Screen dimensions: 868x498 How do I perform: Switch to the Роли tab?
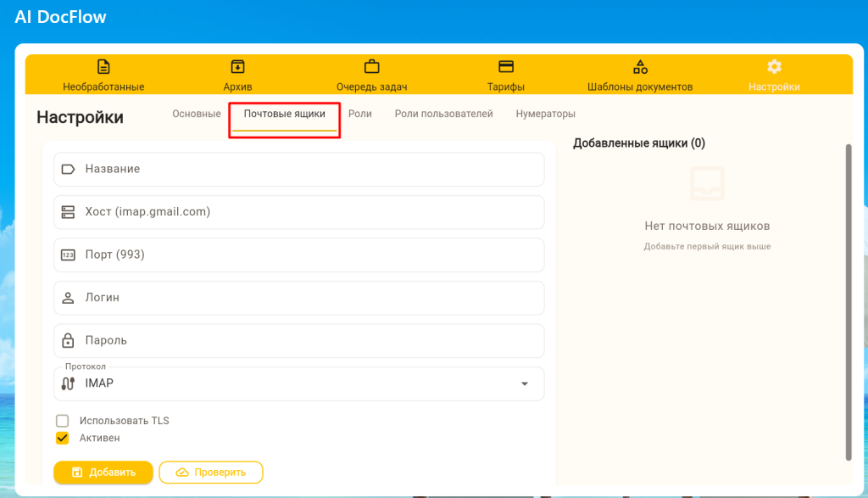tap(360, 114)
